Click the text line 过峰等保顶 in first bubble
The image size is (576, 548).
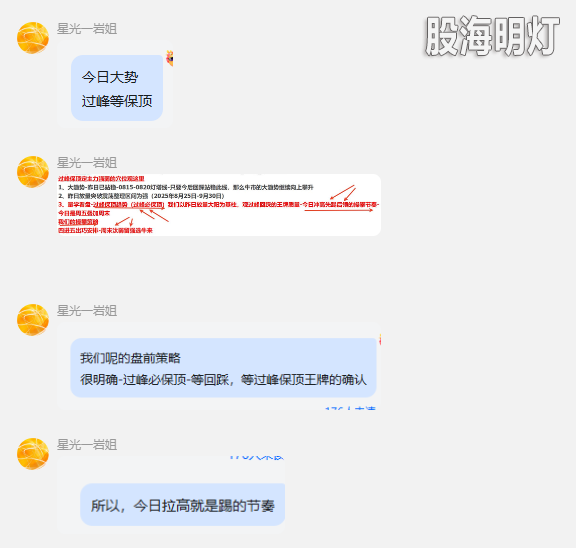coord(117,101)
